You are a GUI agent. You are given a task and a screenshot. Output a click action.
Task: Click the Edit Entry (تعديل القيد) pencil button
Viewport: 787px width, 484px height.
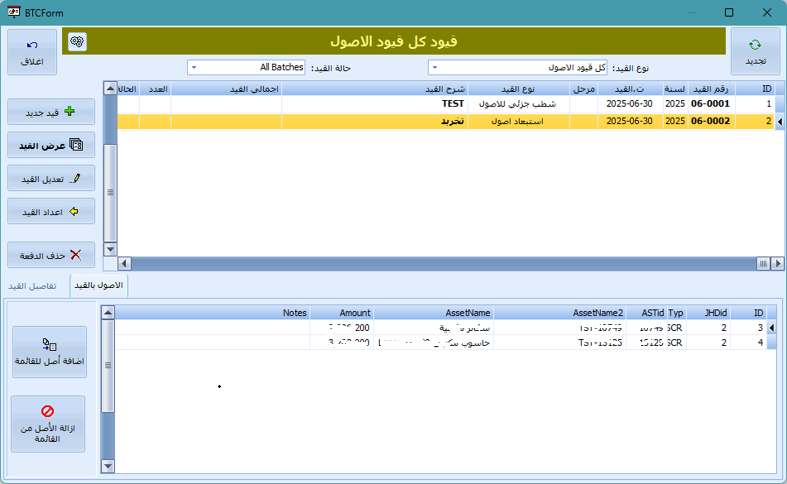point(51,179)
